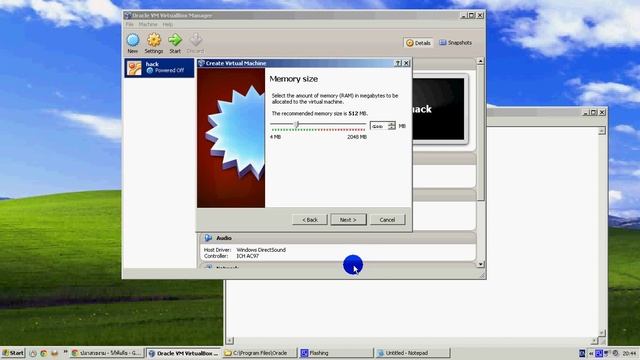Click the Windows Start button

[x=13, y=353]
